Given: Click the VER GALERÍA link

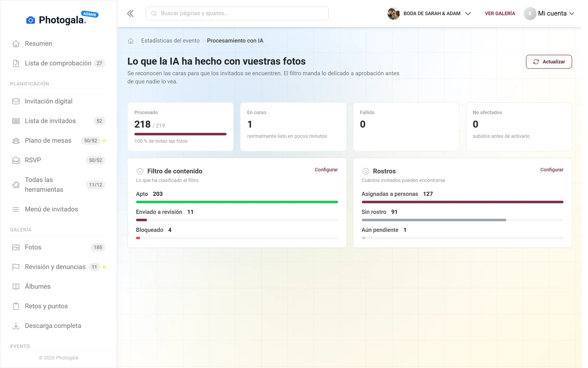Looking at the screenshot, I should point(500,13).
